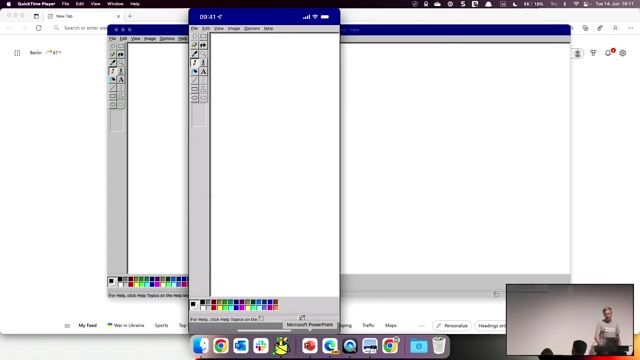Open QuickTime Player Window menu in menu bar
The image size is (640, 360).
pos(115,4)
